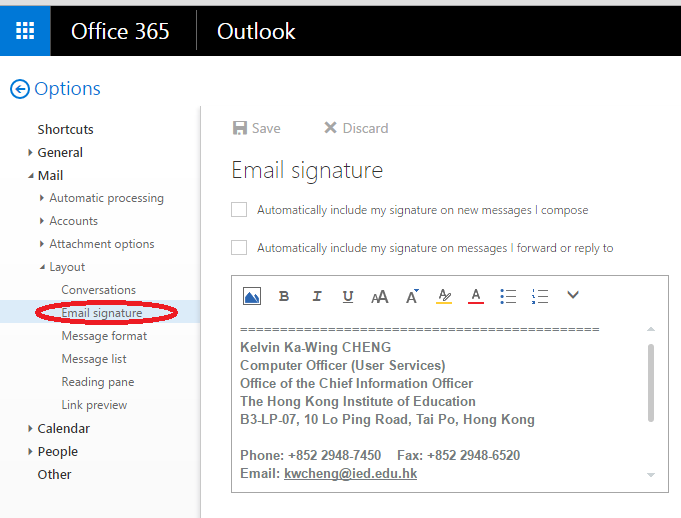
Task: Click the Fax +852 2948-6520 text
Action: tap(459, 455)
